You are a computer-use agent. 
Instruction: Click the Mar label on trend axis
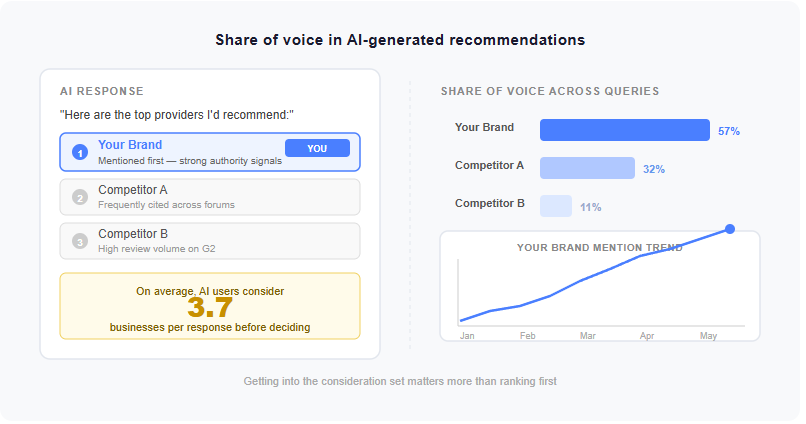pos(588,336)
